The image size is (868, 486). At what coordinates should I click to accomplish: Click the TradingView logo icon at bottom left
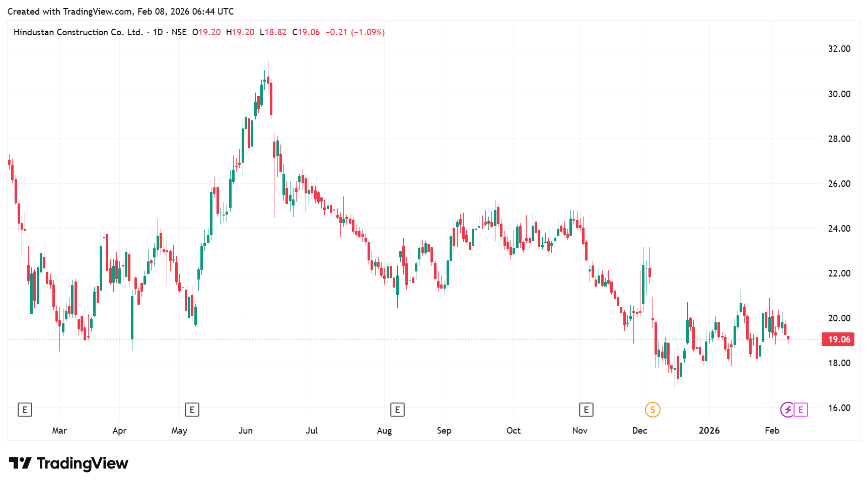[20, 463]
